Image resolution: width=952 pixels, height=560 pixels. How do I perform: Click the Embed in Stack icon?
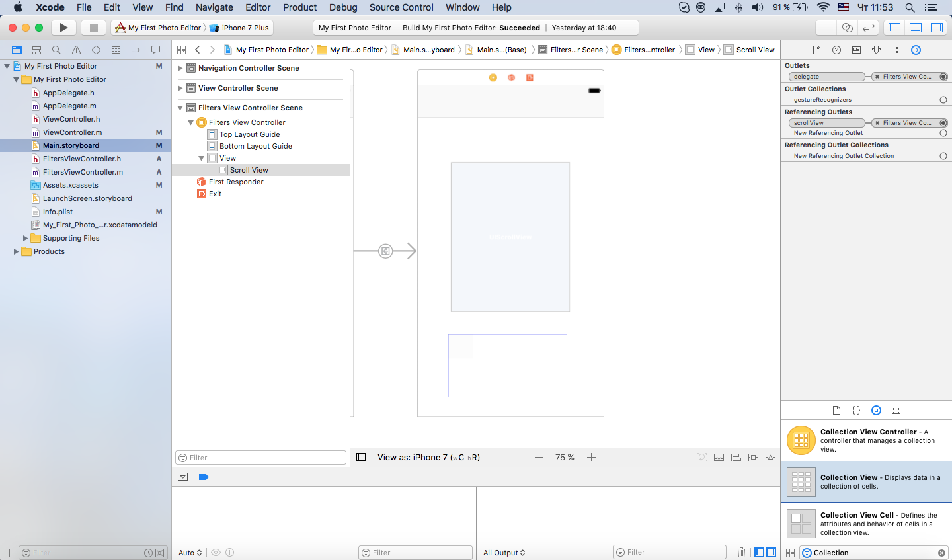coord(719,457)
